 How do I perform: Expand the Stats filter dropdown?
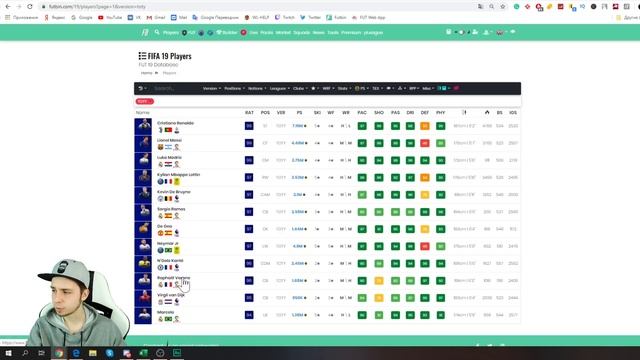[x=344, y=88]
